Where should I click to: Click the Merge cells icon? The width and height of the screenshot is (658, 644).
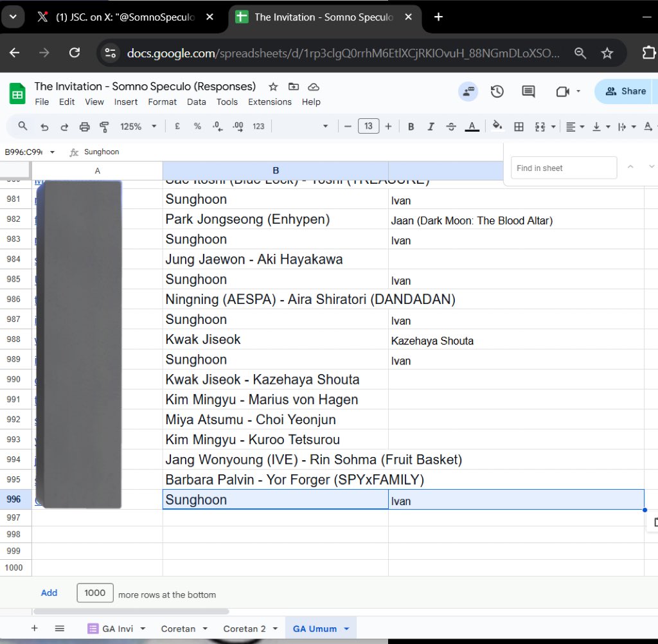click(x=541, y=126)
